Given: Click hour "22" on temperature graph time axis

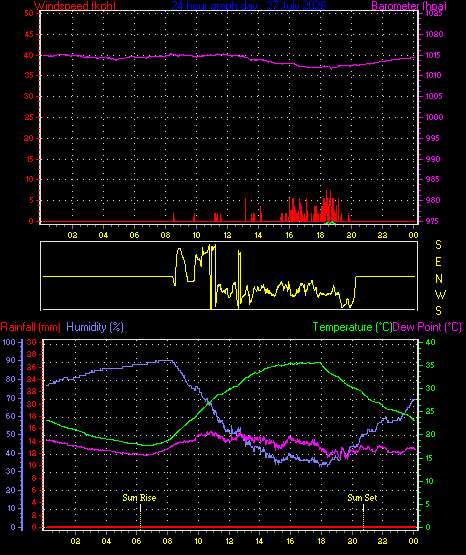Looking at the screenshot, I should click(382, 541).
